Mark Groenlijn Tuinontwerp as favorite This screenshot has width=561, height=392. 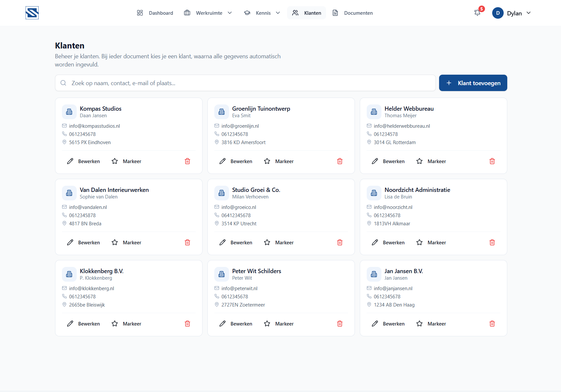279,161
